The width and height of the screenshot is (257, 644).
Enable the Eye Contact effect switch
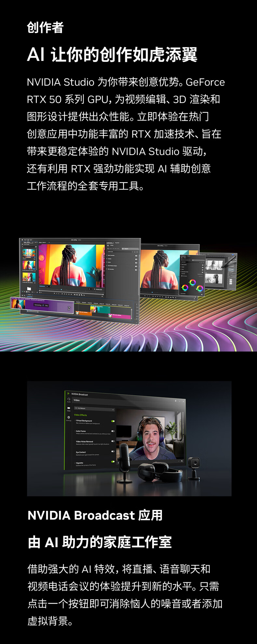[x=113, y=451]
